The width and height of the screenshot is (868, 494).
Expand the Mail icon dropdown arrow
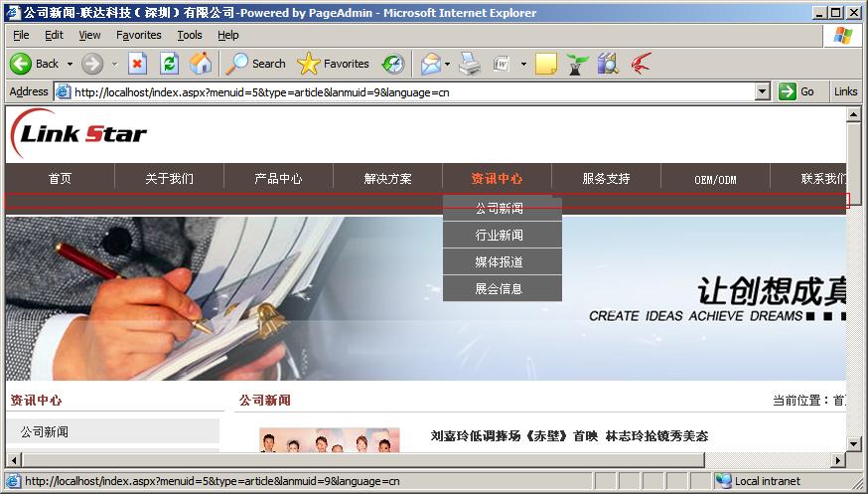tap(447, 64)
